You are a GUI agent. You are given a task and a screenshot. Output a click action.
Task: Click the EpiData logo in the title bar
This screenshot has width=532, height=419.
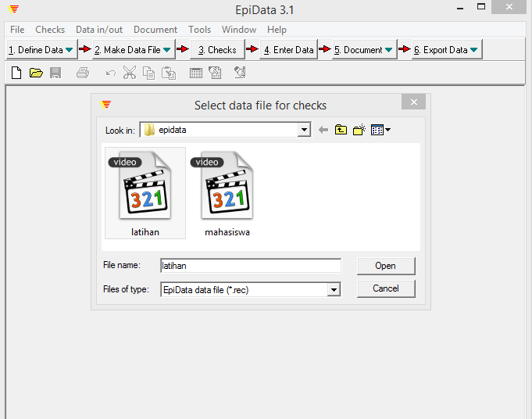tap(13, 9)
